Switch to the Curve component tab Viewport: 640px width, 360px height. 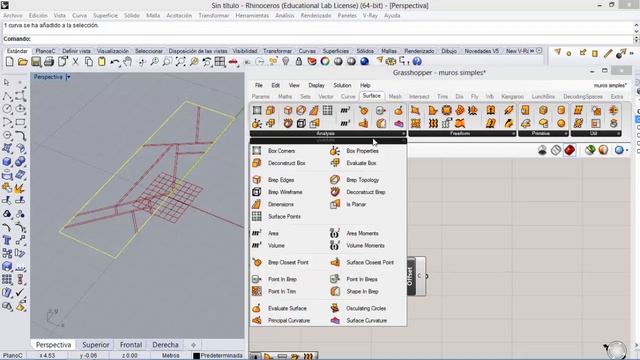pyautogui.click(x=348, y=96)
